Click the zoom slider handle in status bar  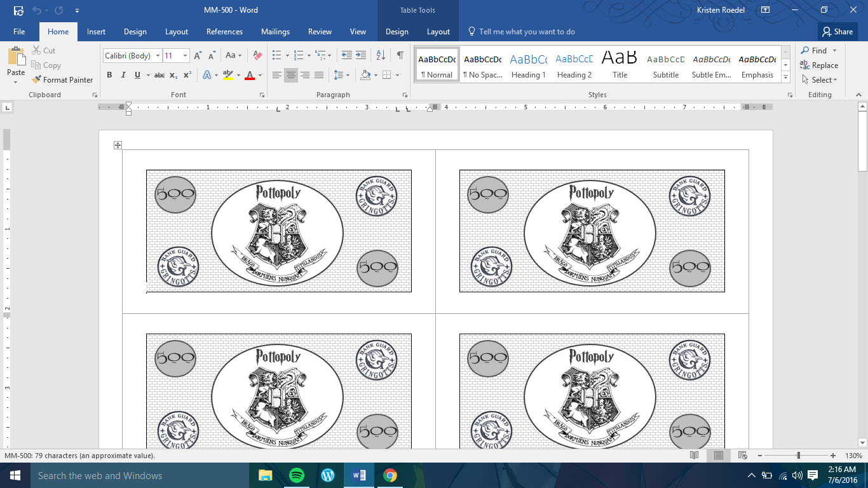pos(798,456)
